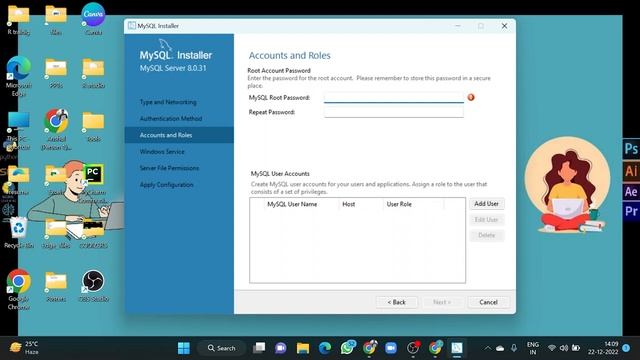Open the Microsoft Edge desktop shortcut

pyautogui.click(x=18, y=76)
